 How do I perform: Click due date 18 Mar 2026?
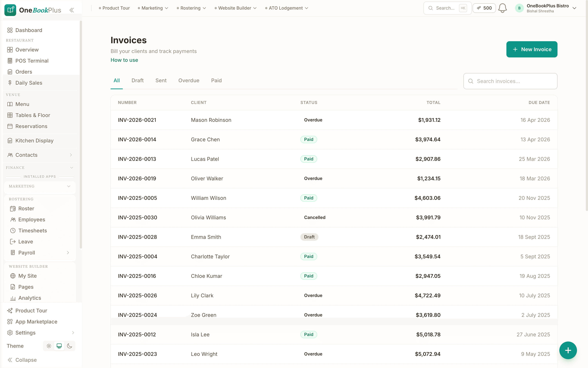coord(535,179)
